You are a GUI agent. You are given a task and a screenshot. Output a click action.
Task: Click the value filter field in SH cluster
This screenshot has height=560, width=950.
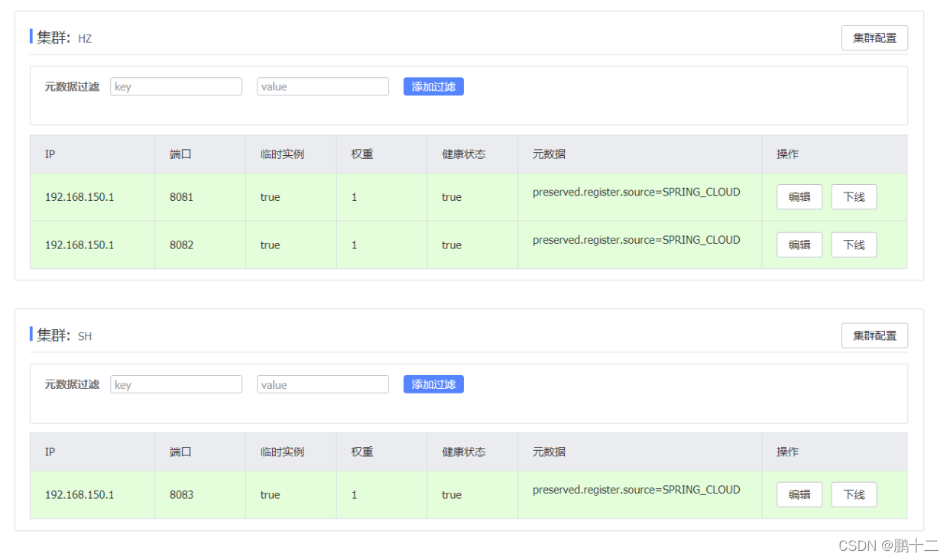pos(323,384)
